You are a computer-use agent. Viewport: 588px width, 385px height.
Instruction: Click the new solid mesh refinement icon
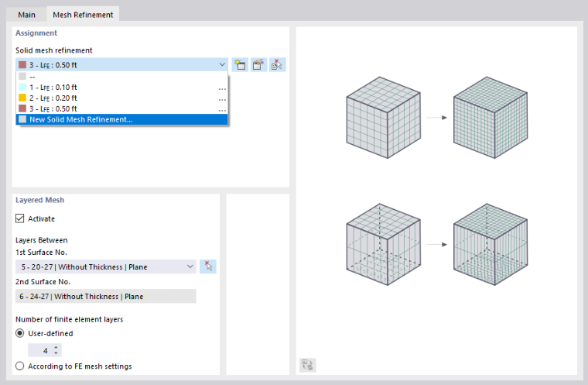(x=240, y=64)
